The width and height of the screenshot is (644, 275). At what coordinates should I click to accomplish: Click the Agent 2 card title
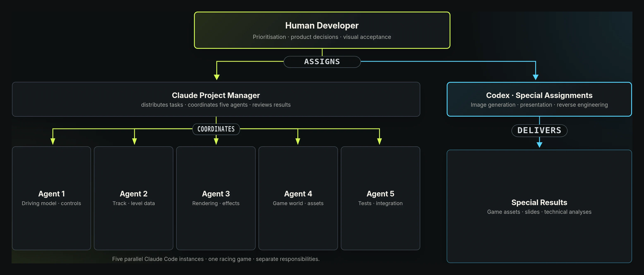click(134, 194)
